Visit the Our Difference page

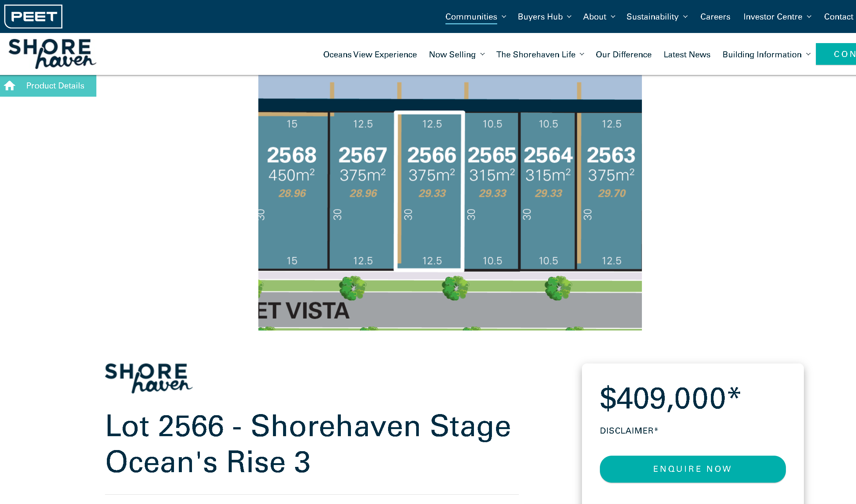click(624, 55)
